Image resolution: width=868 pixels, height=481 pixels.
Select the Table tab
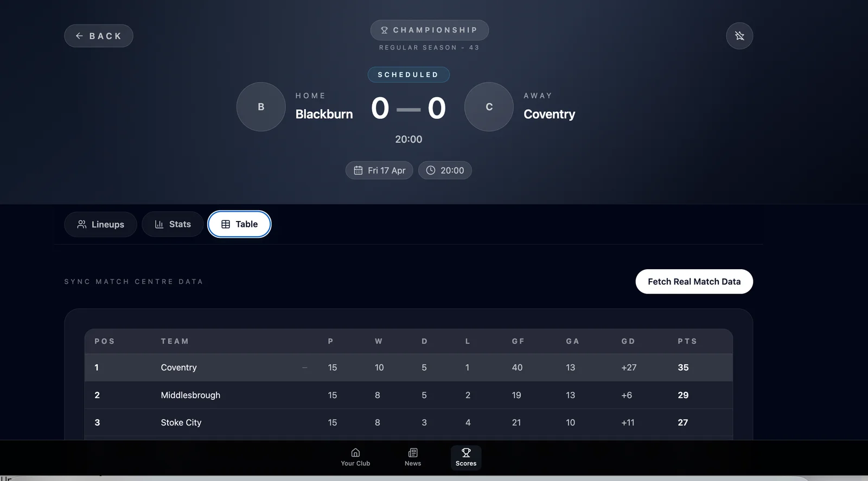[239, 224]
